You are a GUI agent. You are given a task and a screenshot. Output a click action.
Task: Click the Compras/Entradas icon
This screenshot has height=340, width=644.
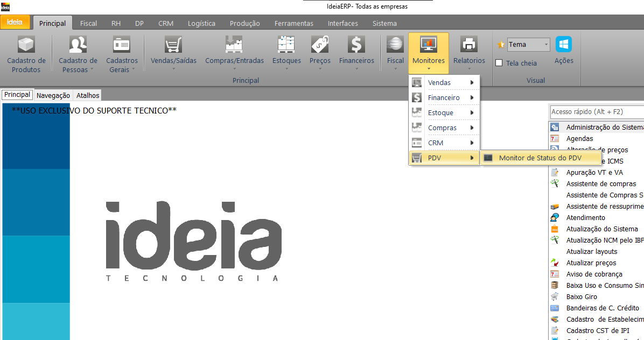pyautogui.click(x=234, y=45)
